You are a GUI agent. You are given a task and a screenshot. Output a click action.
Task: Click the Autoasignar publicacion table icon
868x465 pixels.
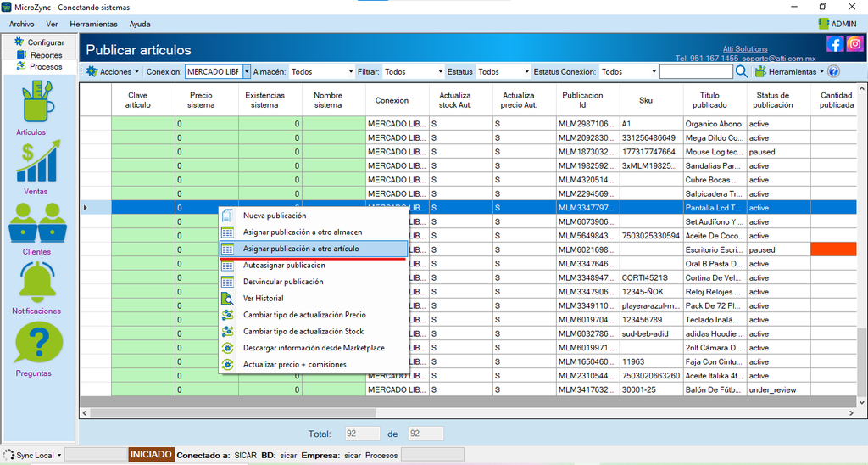227,265
